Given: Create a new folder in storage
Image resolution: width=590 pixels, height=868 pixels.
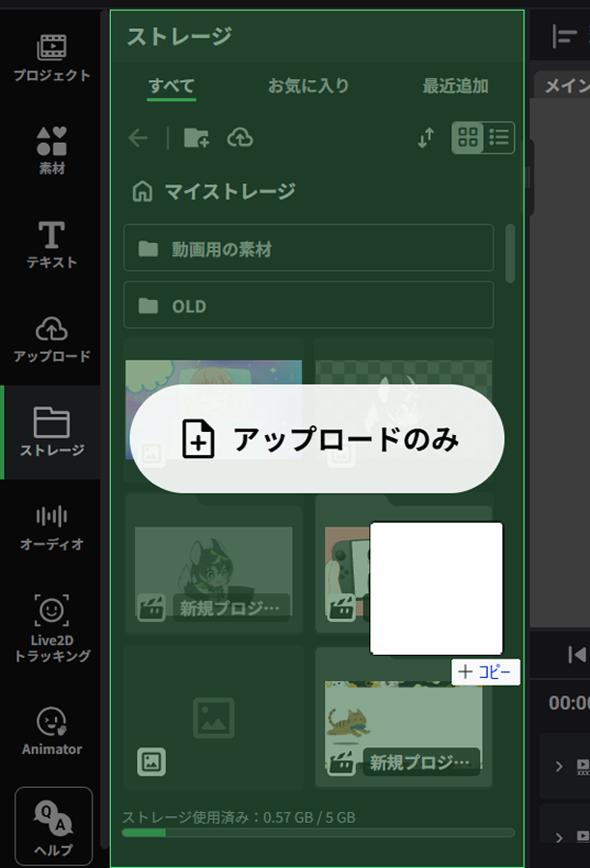Looking at the screenshot, I should [197, 137].
